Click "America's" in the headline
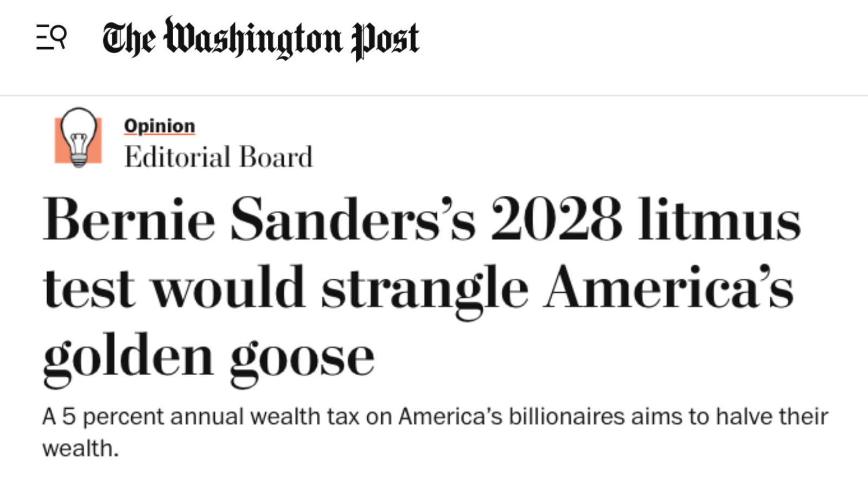Screen dimensions: 868x488 pos(668,287)
